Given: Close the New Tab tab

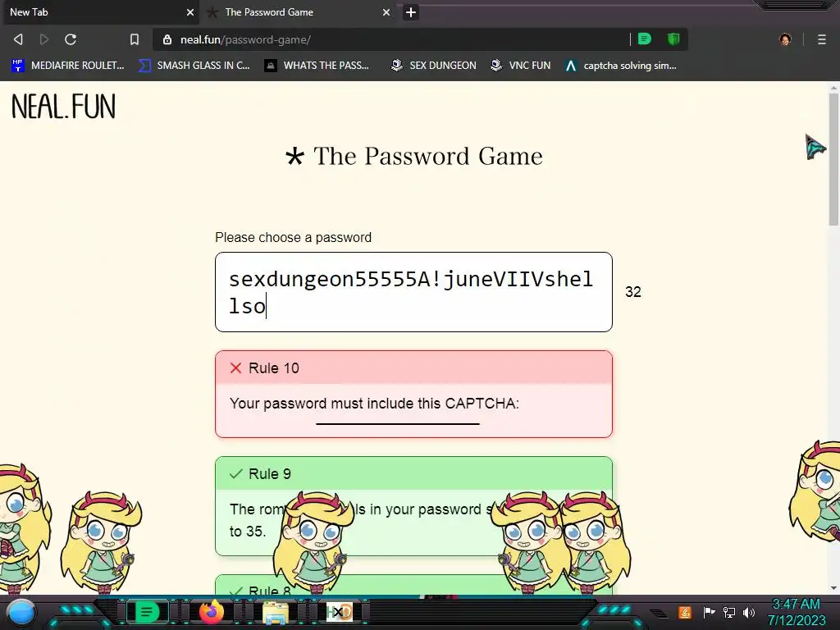Looking at the screenshot, I should 190,12.
